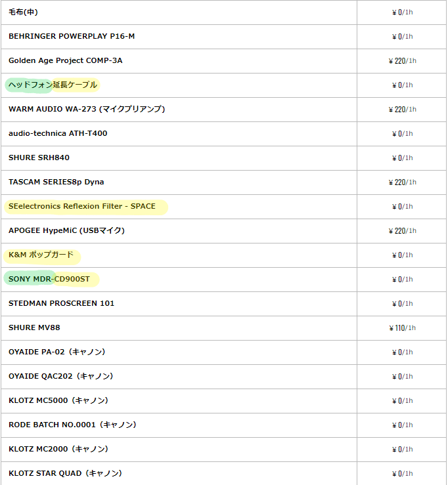Click TASCAM SERIES8p Dyna entry
The height and width of the screenshot is (485, 448).
click(x=56, y=182)
